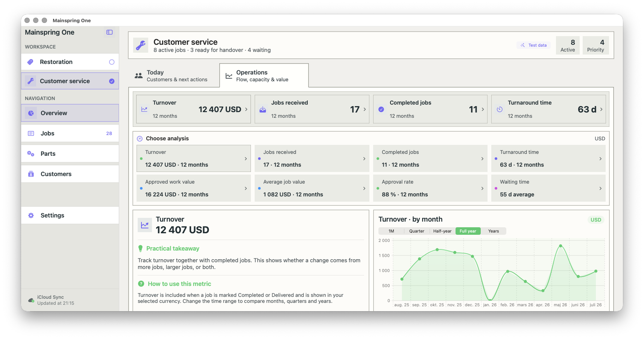Select the Quarter time range
The image size is (644, 339).
416,231
